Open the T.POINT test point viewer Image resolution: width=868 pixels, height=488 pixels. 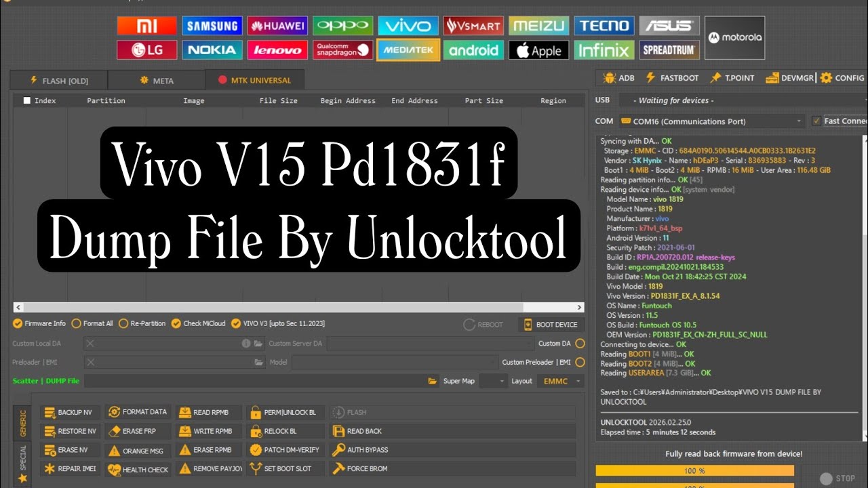click(732, 78)
